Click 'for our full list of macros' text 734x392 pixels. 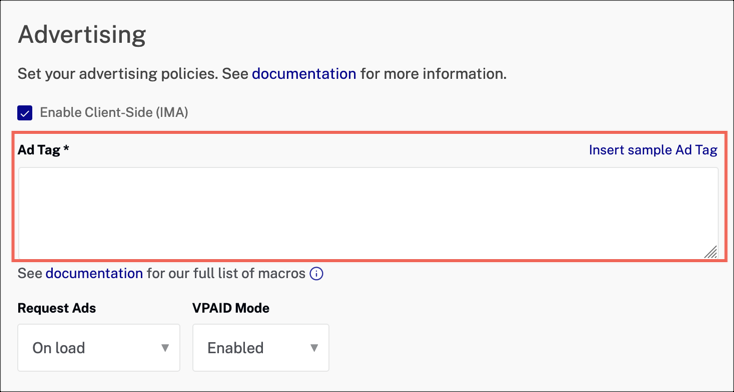(226, 273)
